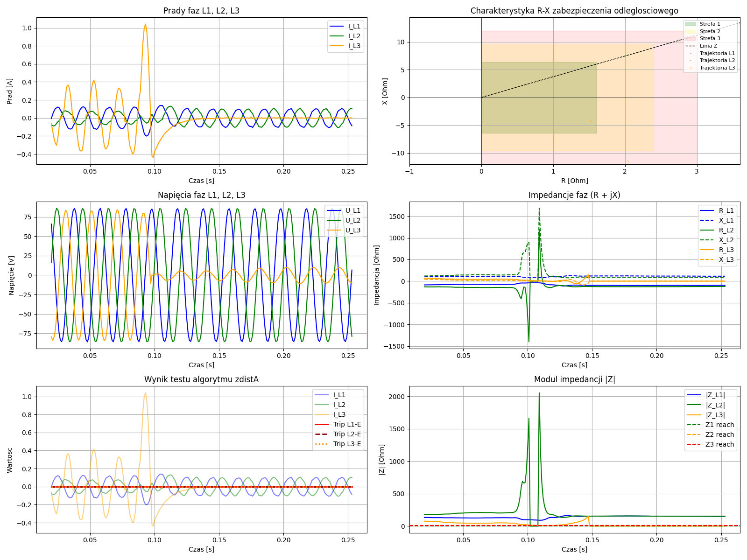Click the 'Trajektoria L2' legend entry
This screenshot has height=560, width=747.
click(717, 60)
